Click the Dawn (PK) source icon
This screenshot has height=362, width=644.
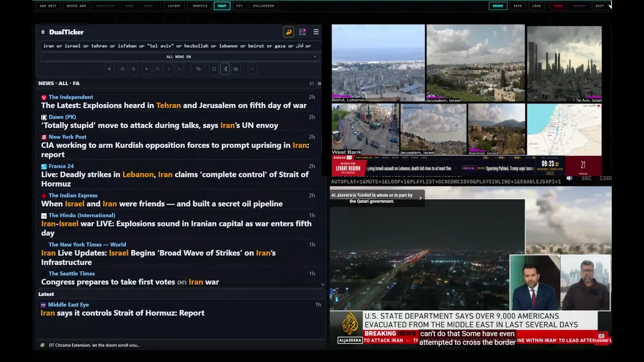44,117
